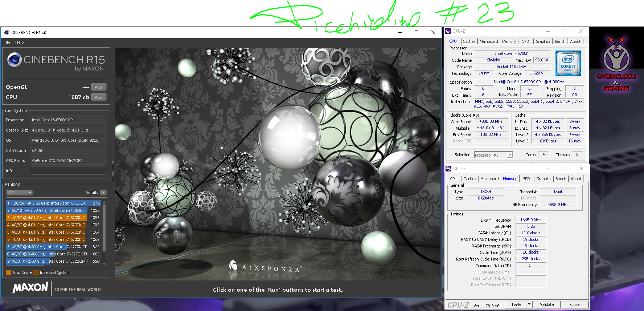The height and width of the screenshot is (311, 644).
Task: Run the OpenGL benchmark
Action: click(x=98, y=87)
